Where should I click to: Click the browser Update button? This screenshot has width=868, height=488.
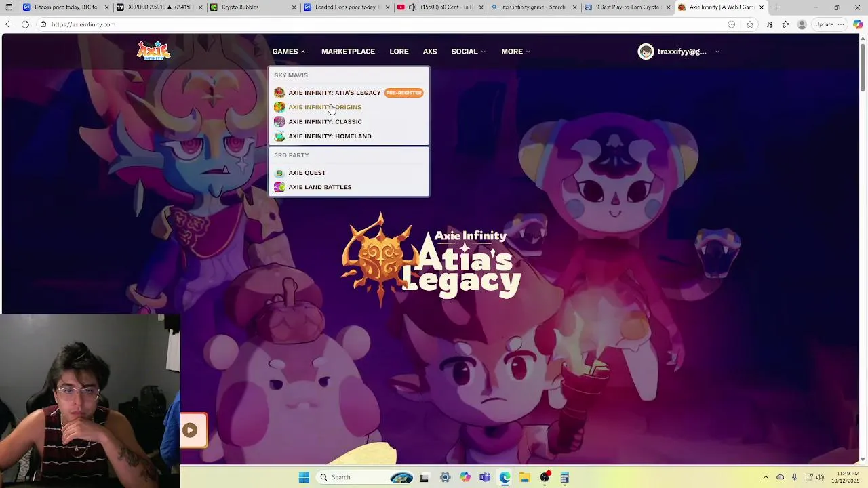(x=824, y=24)
